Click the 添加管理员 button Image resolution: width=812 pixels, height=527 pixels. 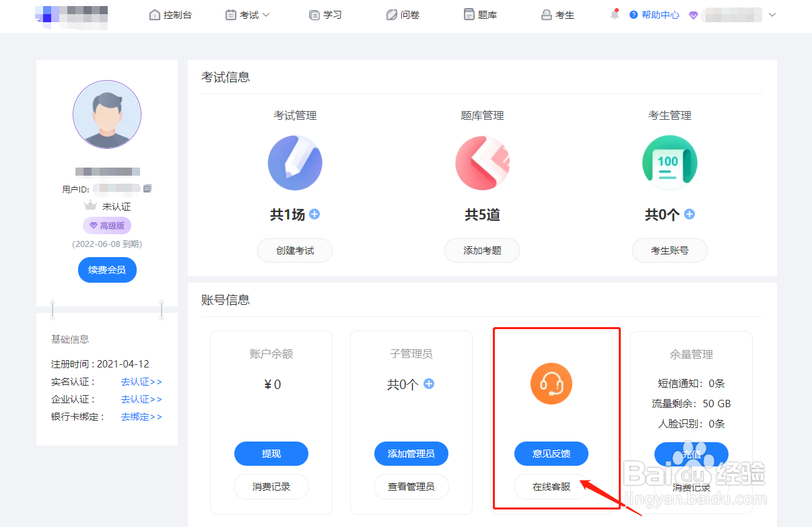[x=411, y=454]
